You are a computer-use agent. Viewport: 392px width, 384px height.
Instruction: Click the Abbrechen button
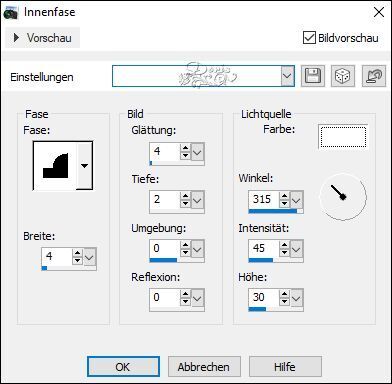point(204,367)
